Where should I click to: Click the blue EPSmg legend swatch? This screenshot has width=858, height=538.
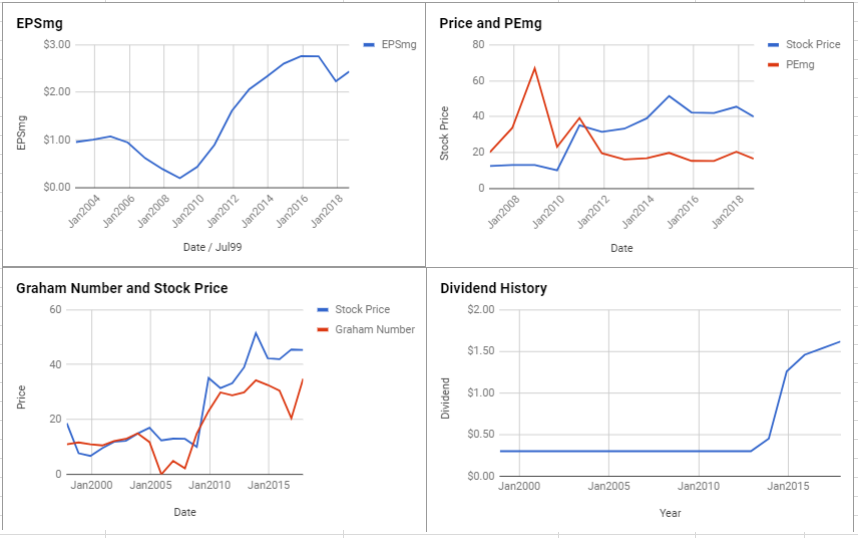pos(369,45)
